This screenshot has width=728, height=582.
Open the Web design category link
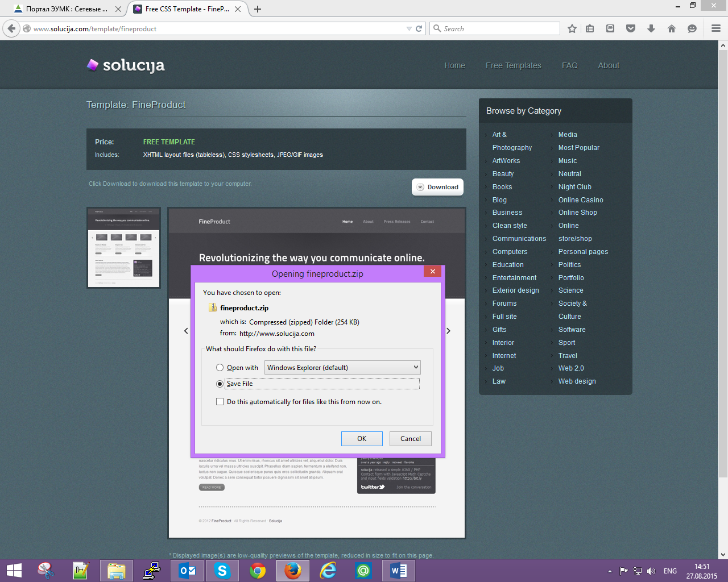point(577,381)
